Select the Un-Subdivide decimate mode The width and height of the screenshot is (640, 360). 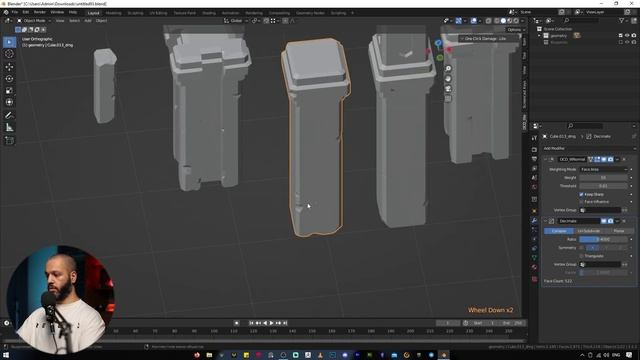coord(589,231)
